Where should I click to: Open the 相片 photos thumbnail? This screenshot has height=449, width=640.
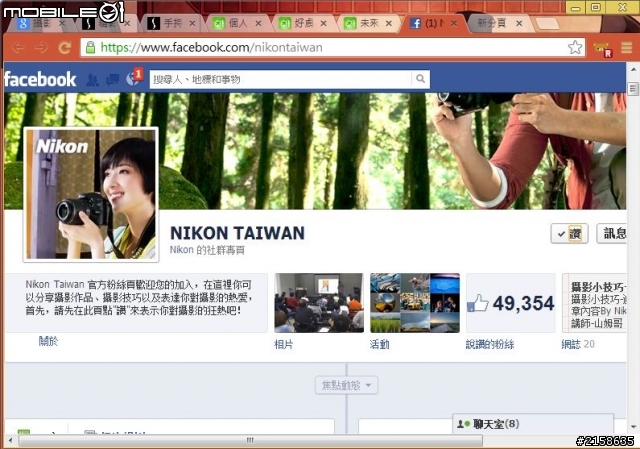click(319, 303)
